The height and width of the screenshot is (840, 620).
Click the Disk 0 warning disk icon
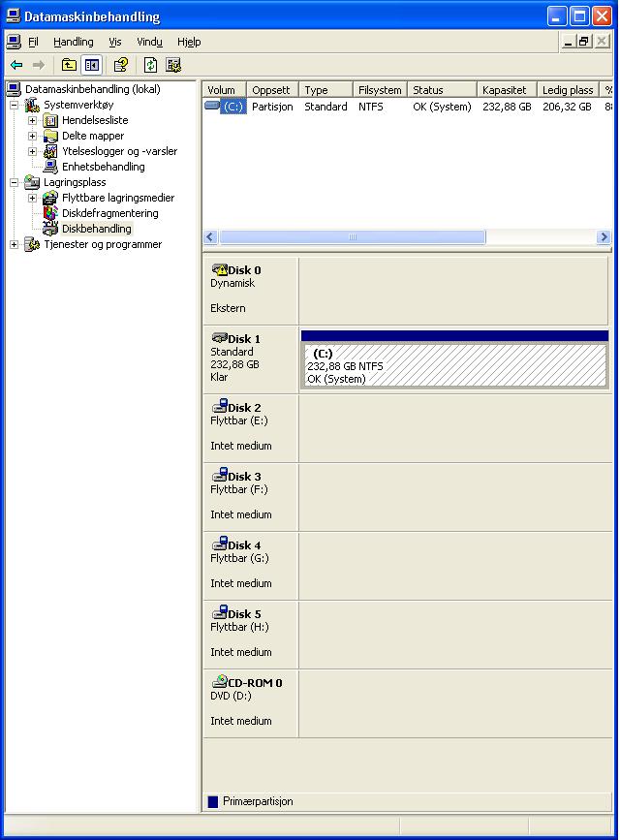tap(220, 269)
